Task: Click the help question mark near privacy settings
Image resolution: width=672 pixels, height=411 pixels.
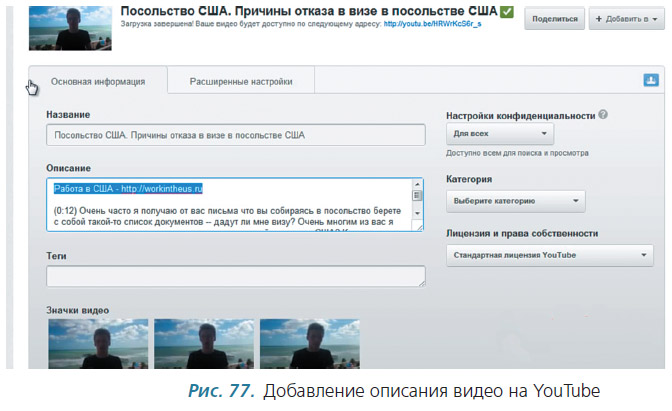Action: [603, 116]
